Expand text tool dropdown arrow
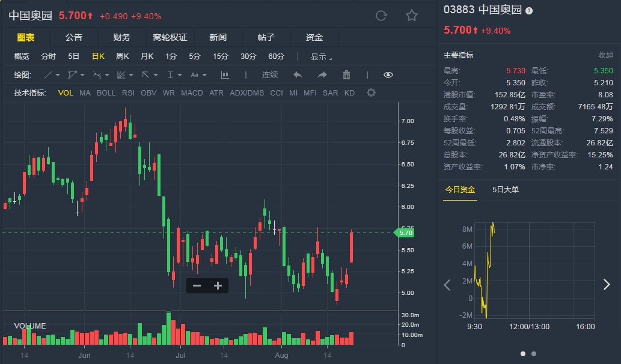Screen dimensions: 621x364 (204, 75)
